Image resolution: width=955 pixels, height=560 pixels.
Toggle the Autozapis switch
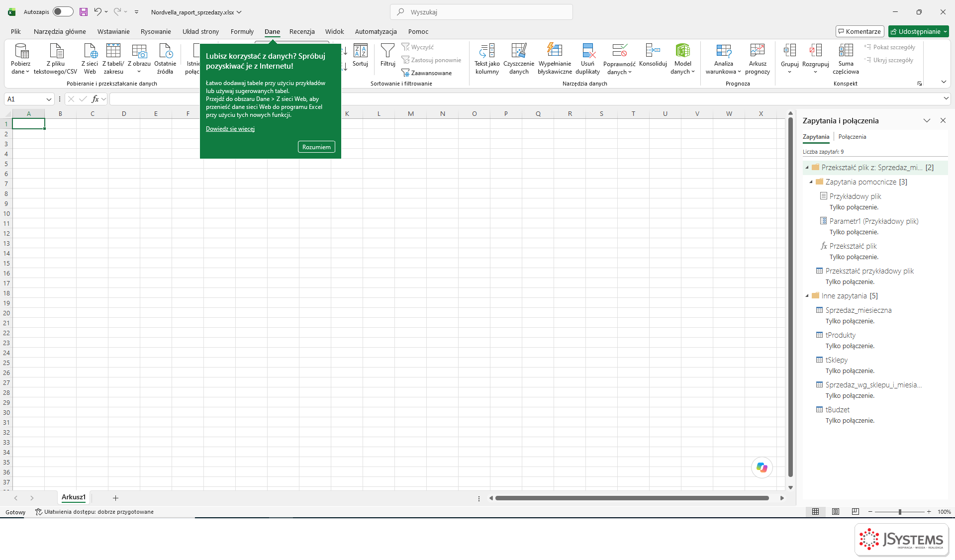[63, 12]
